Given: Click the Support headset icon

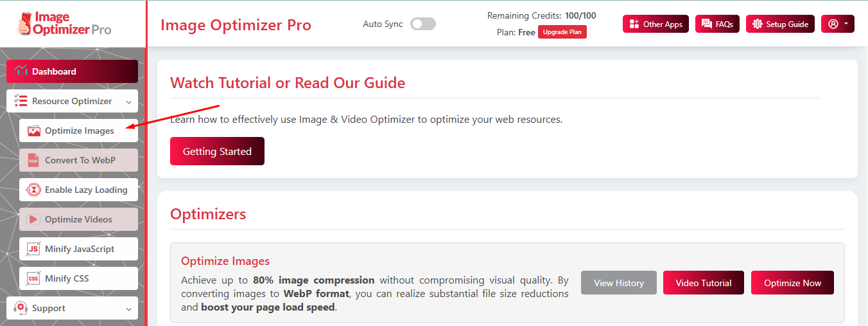Looking at the screenshot, I should (x=21, y=308).
